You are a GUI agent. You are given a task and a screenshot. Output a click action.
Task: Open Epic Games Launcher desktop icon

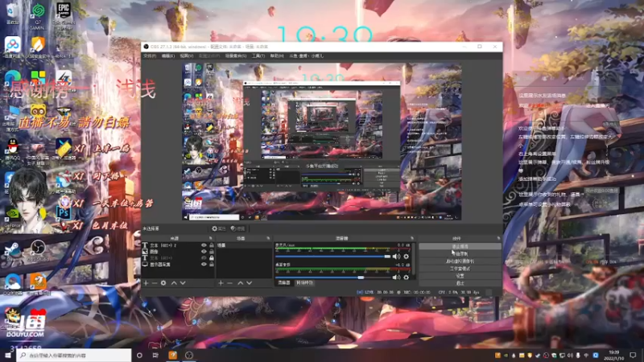pyautogui.click(x=64, y=14)
